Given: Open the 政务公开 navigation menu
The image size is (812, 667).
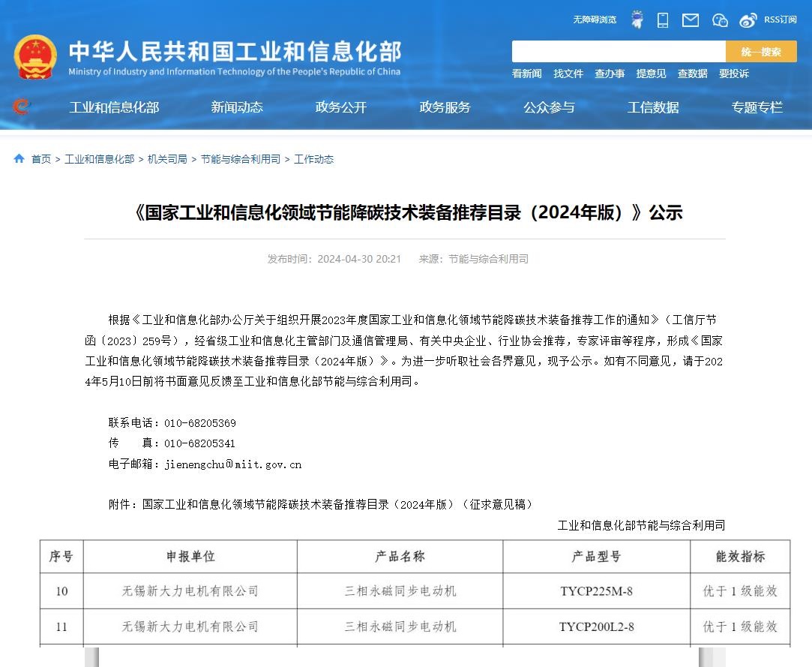Looking at the screenshot, I should [x=340, y=107].
